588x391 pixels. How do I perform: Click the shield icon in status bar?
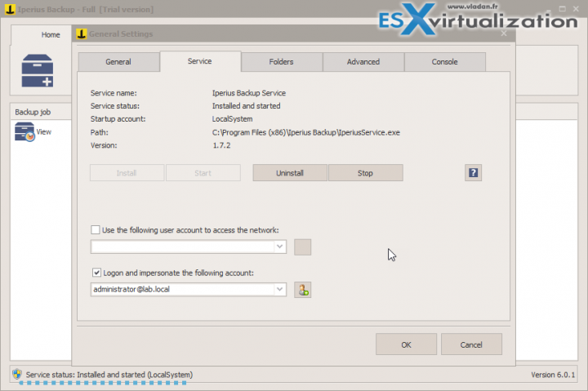tap(17, 374)
